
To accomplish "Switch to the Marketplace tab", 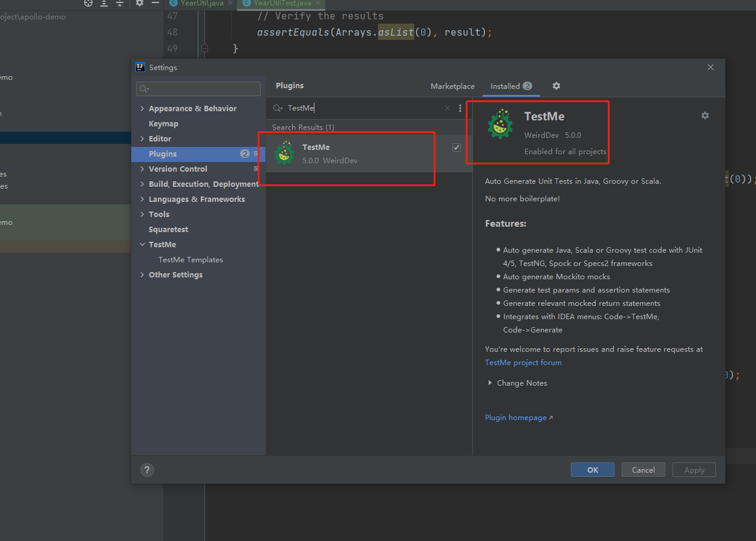I will (x=452, y=86).
